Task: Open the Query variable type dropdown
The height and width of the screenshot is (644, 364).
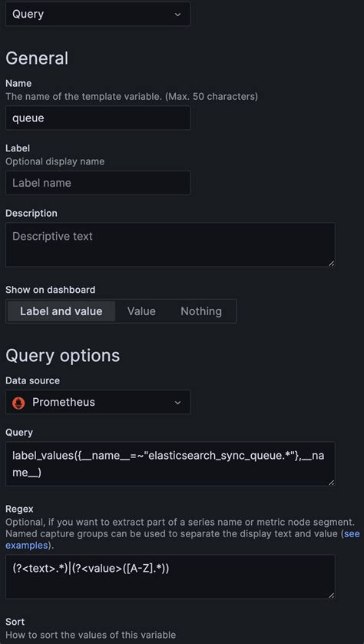Action: 98,14
